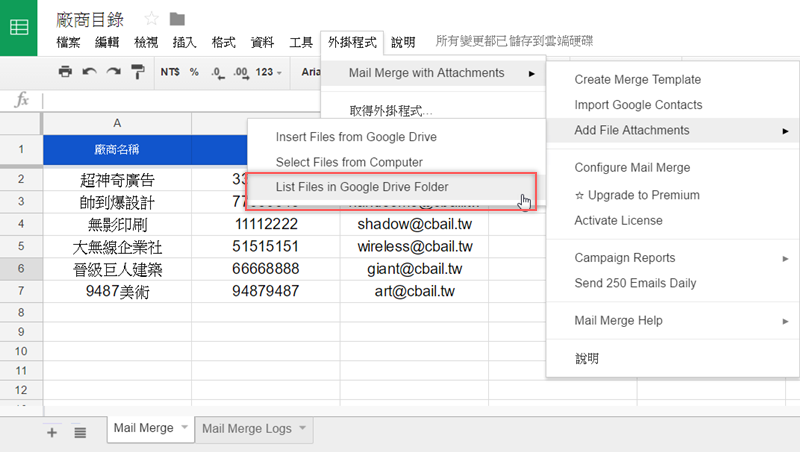Screen dimensions: 800x452
Task: Expand Mail Merge with Attachments submenu
Action: coord(433,73)
